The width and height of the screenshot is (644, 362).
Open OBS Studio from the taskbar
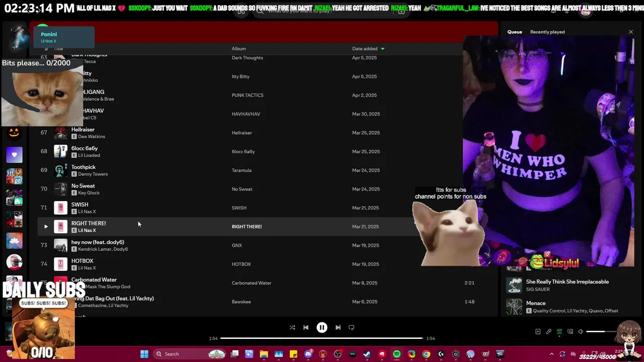(x=338, y=354)
